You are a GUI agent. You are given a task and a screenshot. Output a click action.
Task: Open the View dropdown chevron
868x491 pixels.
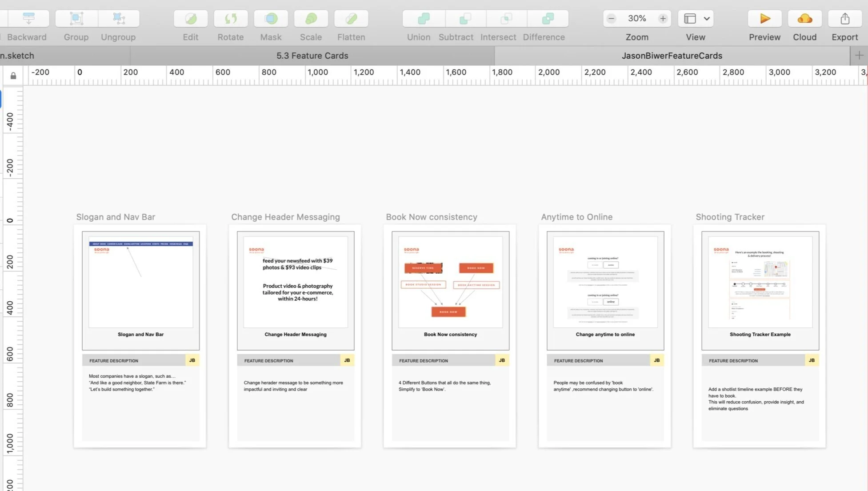(x=707, y=19)
